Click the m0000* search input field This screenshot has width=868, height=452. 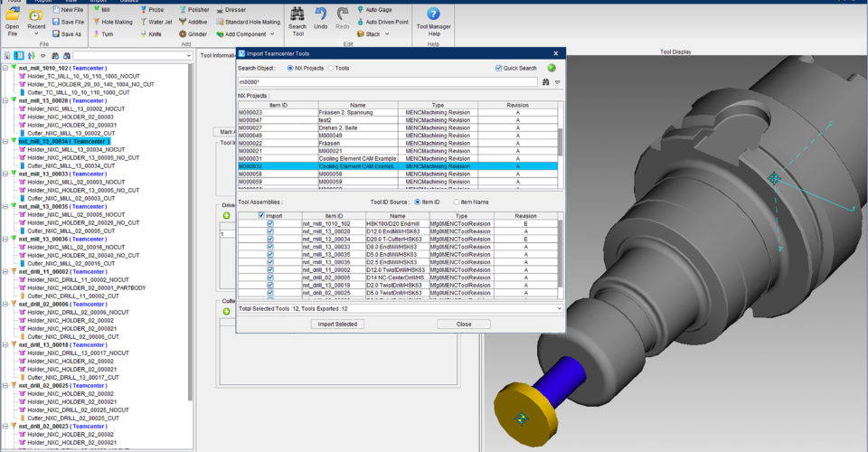point(388,82)
